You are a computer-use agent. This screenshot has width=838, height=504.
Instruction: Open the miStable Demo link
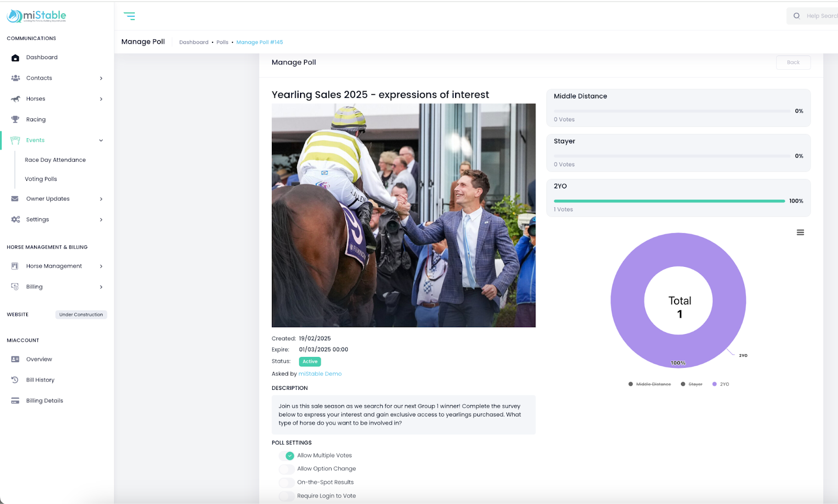(x=319, y=374)
